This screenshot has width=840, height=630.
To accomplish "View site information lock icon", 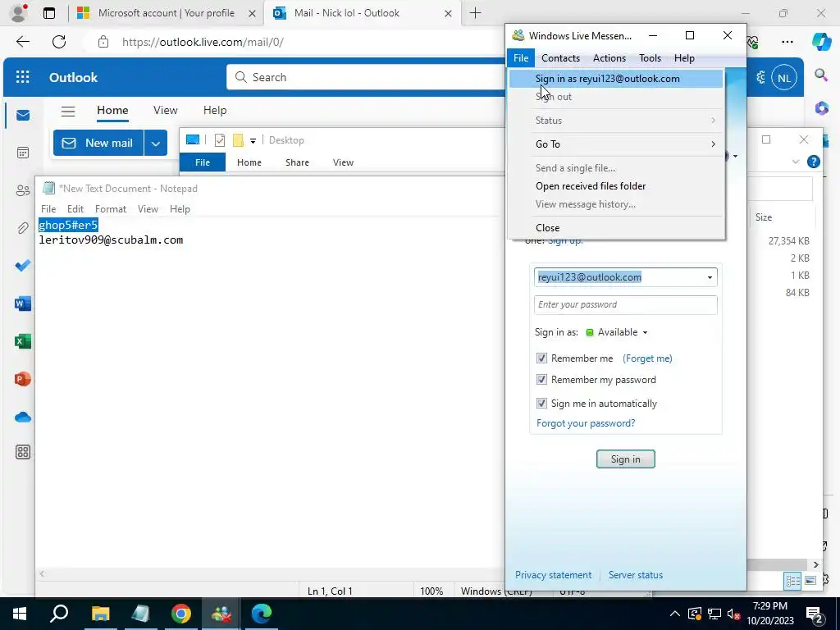I will click(x=103, y=42).
